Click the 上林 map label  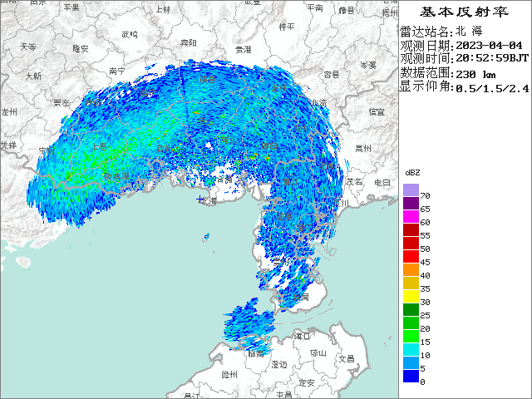(x=163, y=9)
